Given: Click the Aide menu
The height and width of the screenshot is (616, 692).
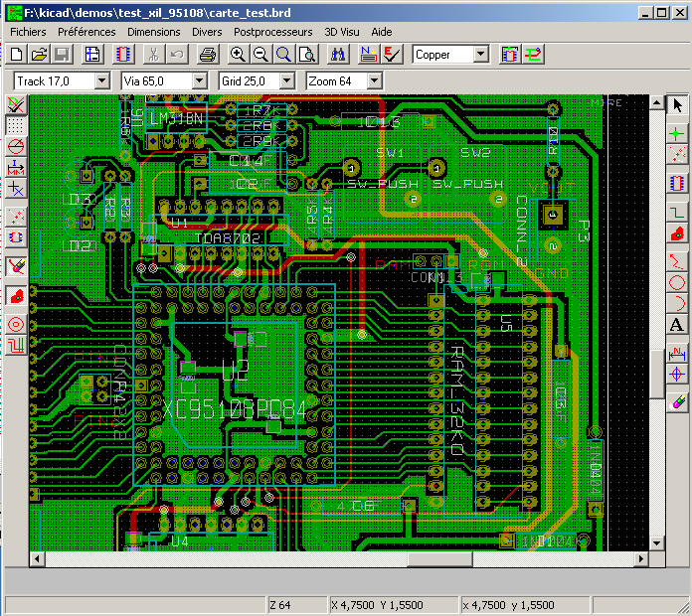Looking at the screenshot, I should click(382, 32).
